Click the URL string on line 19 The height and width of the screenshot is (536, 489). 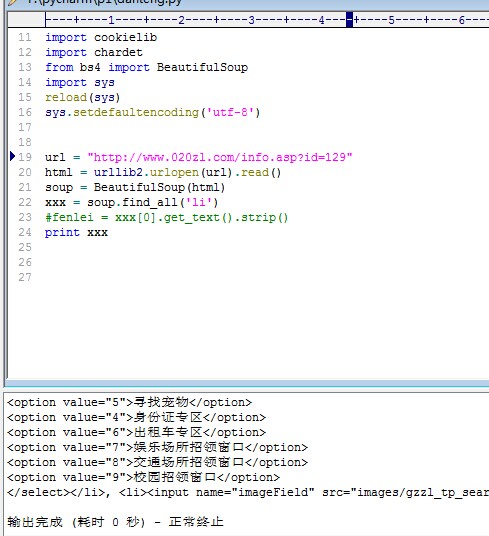[220, 157]
